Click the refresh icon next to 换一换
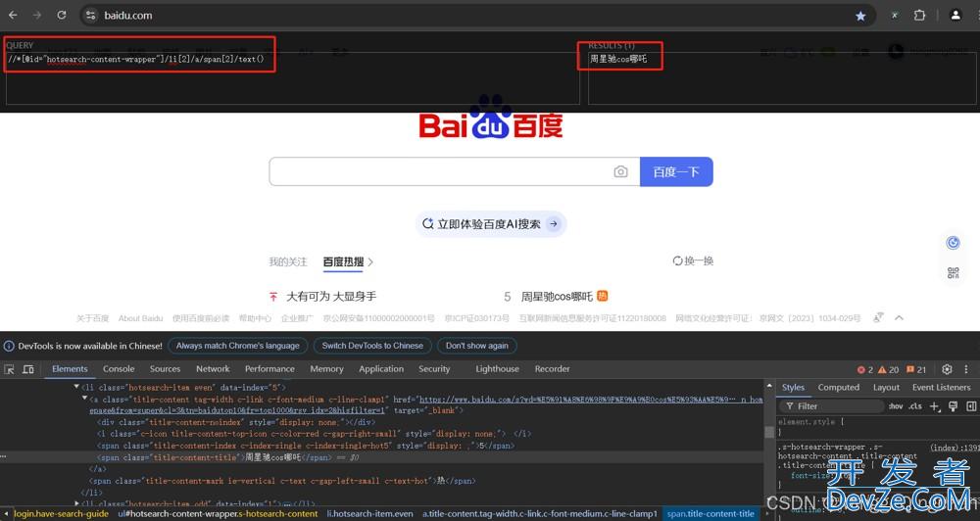Image resolution: width=980 pixels, height=521 pixels. [677, 260]
